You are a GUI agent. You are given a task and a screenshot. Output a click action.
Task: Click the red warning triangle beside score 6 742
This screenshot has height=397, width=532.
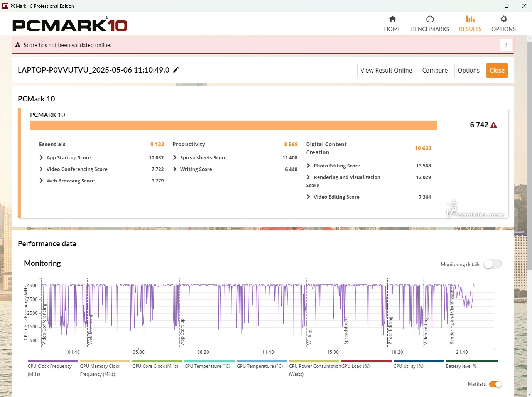pos(493,125)
